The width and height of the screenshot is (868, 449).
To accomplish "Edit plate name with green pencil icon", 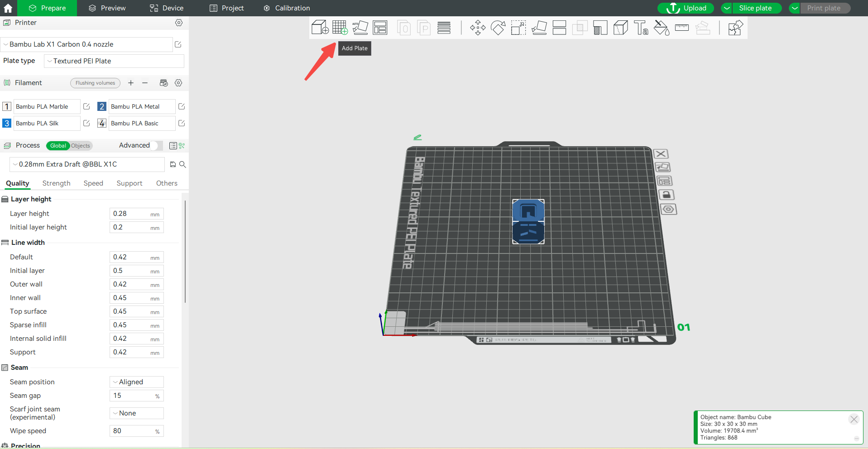I will [417, 137].
